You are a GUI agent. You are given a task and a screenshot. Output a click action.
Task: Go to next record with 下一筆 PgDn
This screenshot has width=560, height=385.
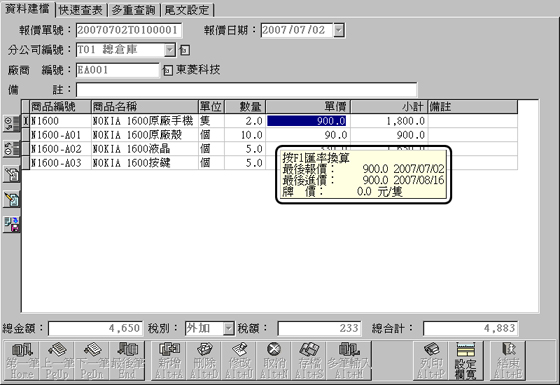point(92,361)
